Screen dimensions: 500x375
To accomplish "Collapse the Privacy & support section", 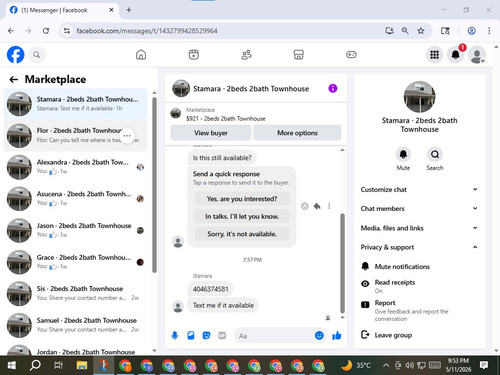I will pyautogui.click(x=419, y=247).
